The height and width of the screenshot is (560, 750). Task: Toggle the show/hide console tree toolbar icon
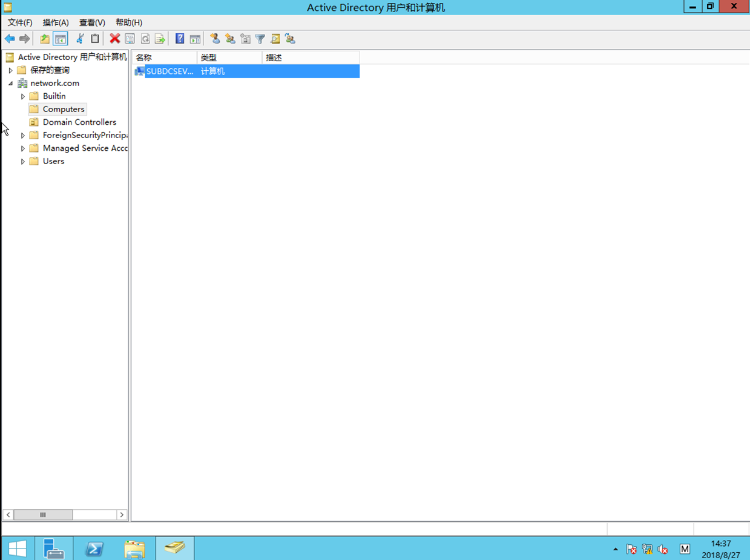(x=60, y=39)
